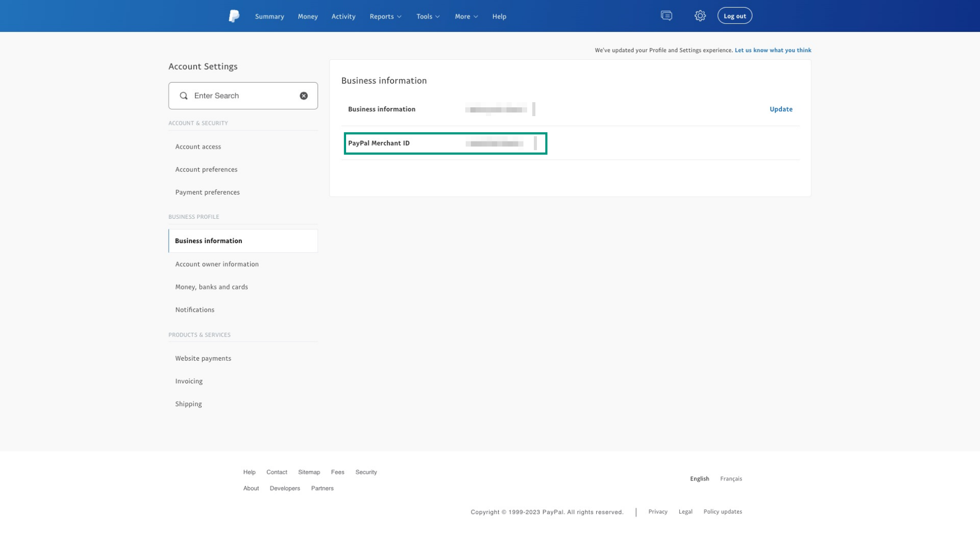Open the Money menu item
The height and width of the screenshot is (547, 980).
point(308,17)
